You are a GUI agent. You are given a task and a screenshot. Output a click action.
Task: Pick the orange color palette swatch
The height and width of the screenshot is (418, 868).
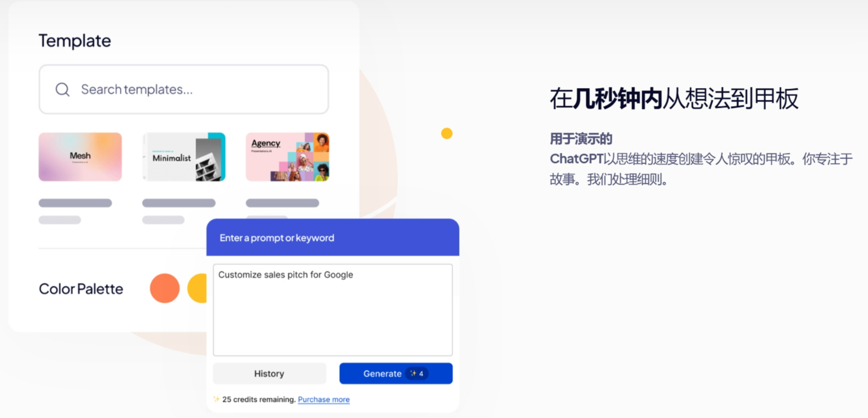click(x=165, y=288)
